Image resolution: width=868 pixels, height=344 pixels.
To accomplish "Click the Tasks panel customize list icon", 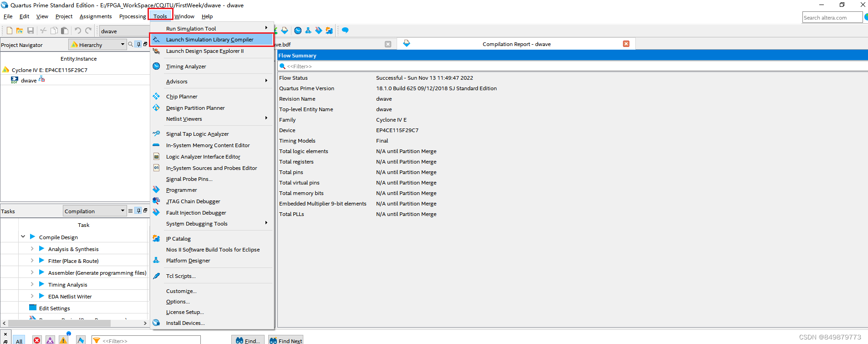I will 131,211.
